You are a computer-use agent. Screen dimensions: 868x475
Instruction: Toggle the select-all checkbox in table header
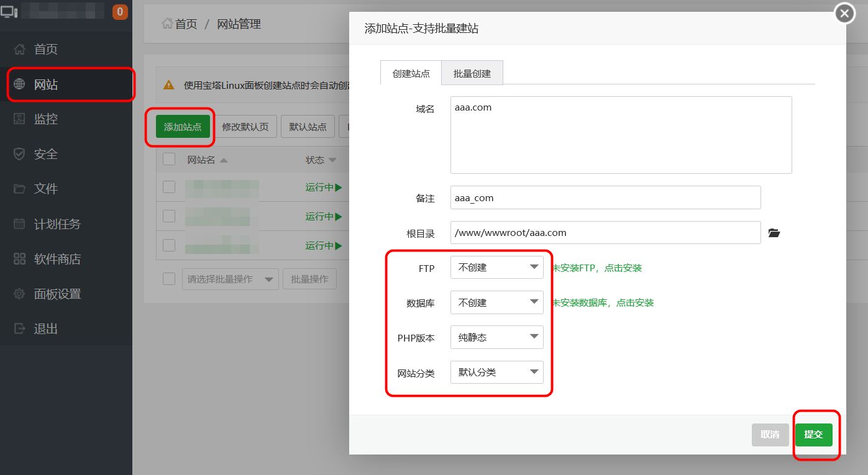(x=169, y=160)
